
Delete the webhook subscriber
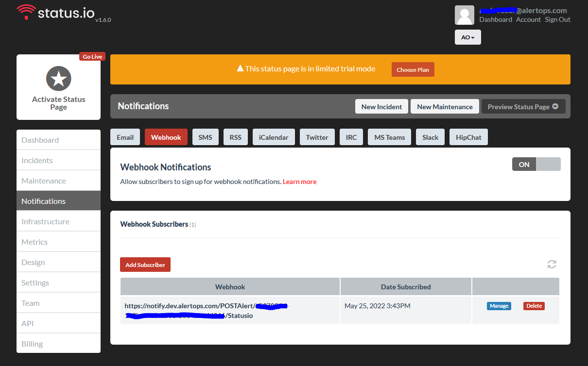(x=534, y=306)
